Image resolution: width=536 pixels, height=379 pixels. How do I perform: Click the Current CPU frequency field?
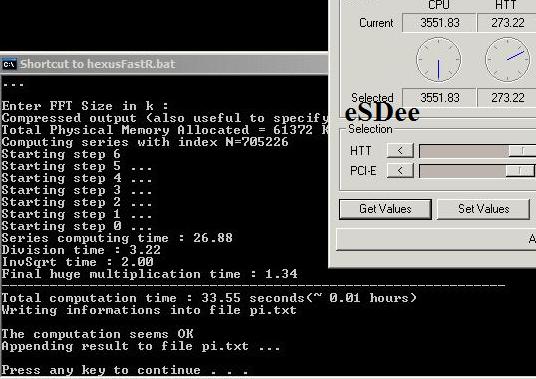click(439, 23)
